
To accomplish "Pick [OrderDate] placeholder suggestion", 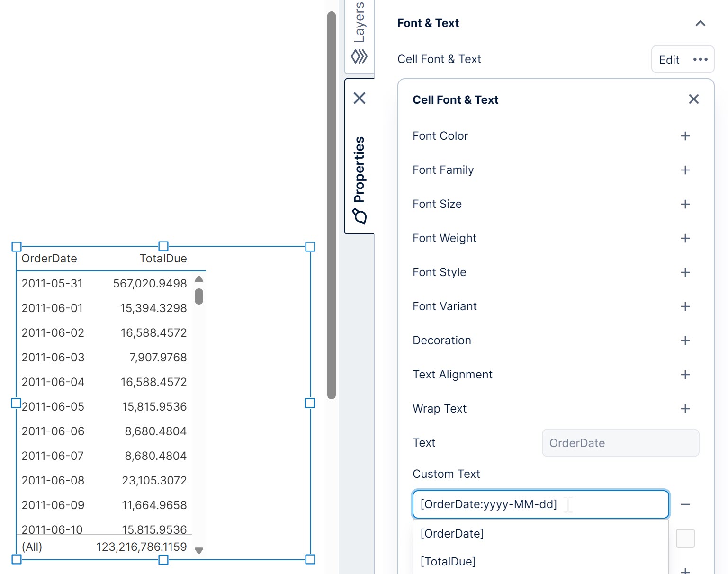I will (x=452, y=534).
